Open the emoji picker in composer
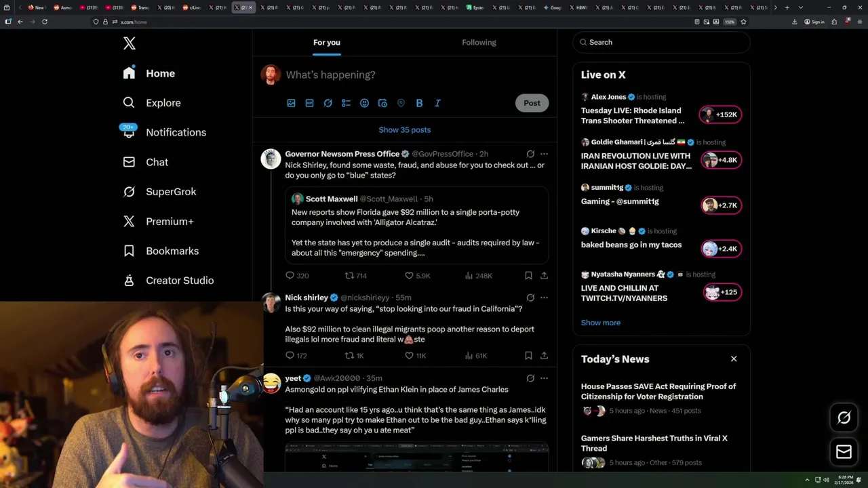Viewport: 868px width, 488px height. 364,103
